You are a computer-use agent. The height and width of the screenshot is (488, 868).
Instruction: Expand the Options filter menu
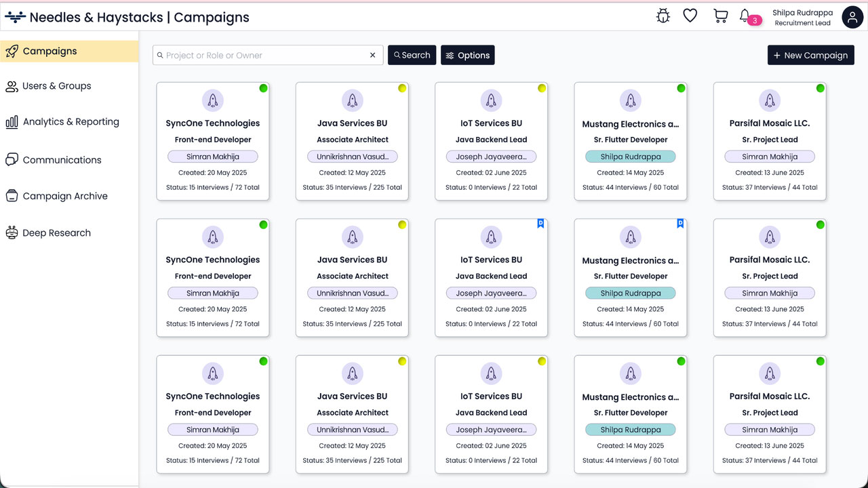pos(467,56)
